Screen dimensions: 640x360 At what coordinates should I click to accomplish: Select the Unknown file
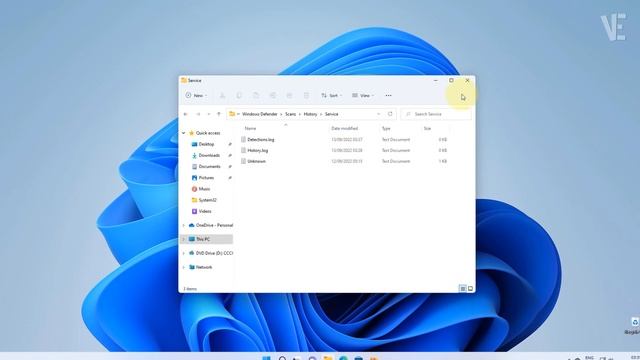(256, 161)
